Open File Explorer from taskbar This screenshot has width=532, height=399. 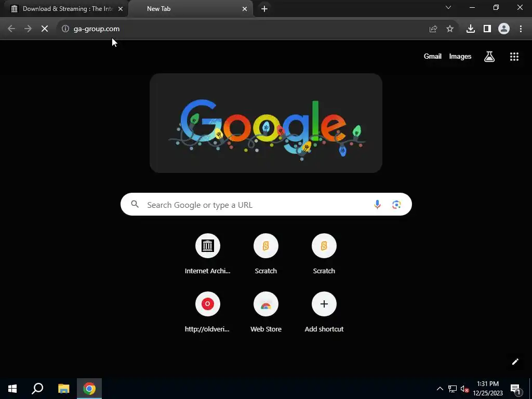point(63,389)
